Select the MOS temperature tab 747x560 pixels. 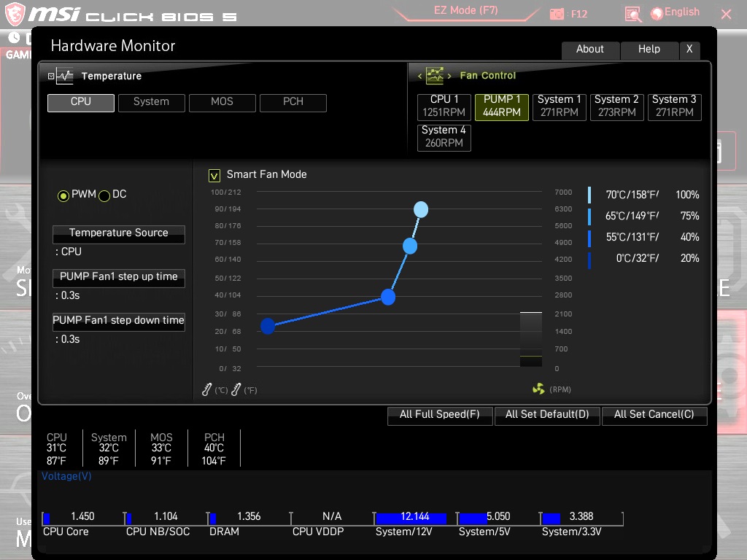[x=222, y=102]
